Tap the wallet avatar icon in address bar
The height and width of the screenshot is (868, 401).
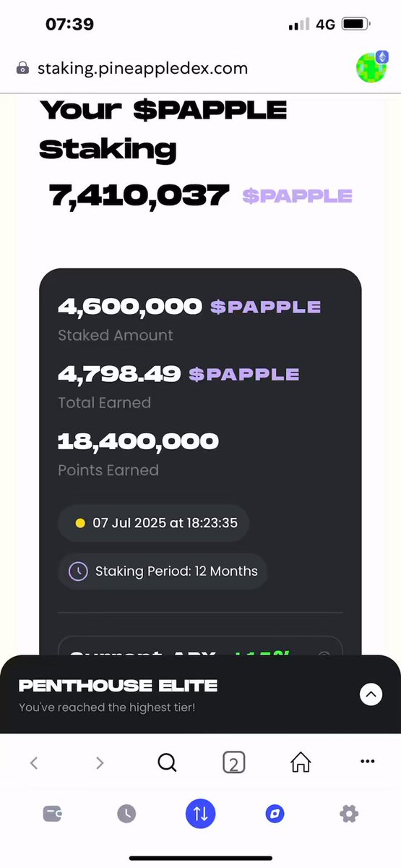click(372, 67)
